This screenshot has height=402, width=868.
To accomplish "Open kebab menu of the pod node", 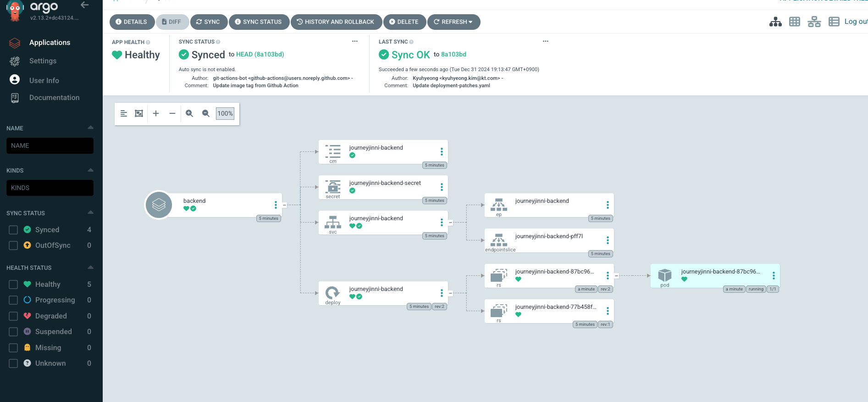I will click(773, 275).
